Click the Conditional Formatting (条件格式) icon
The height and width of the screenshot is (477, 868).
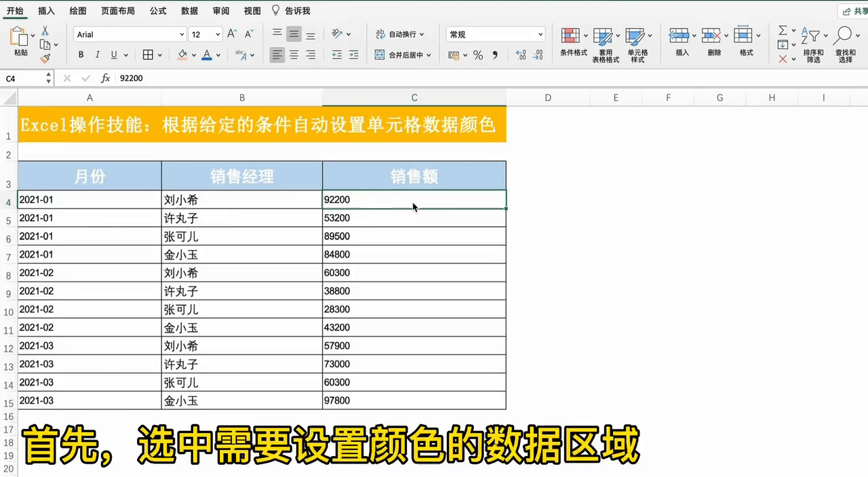click(x=571, y=36)
